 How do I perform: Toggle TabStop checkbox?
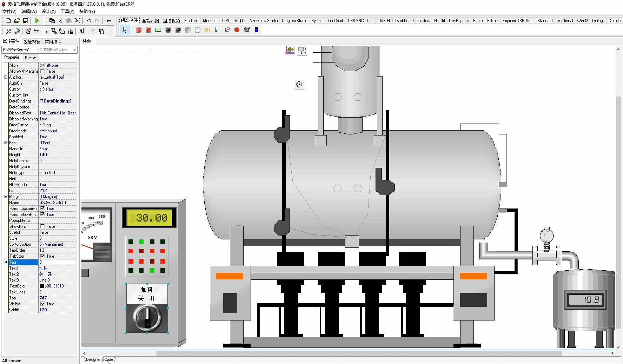coord(42,256)
